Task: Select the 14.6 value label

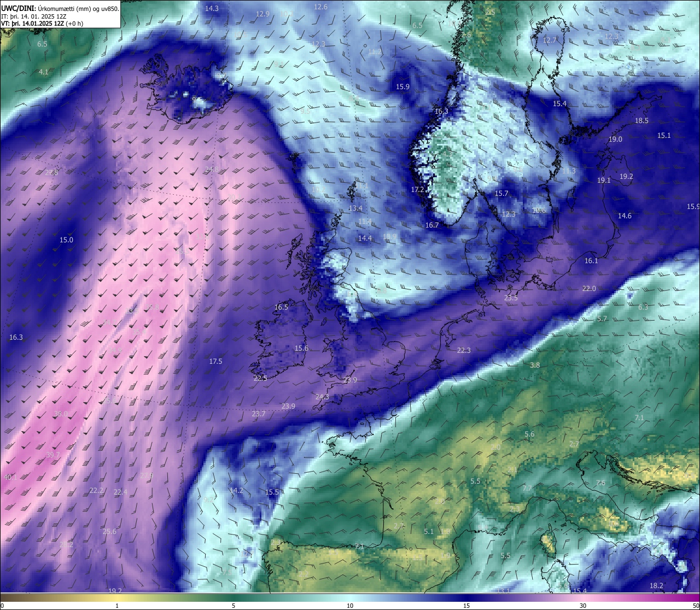Action: (x=625, y=216)
